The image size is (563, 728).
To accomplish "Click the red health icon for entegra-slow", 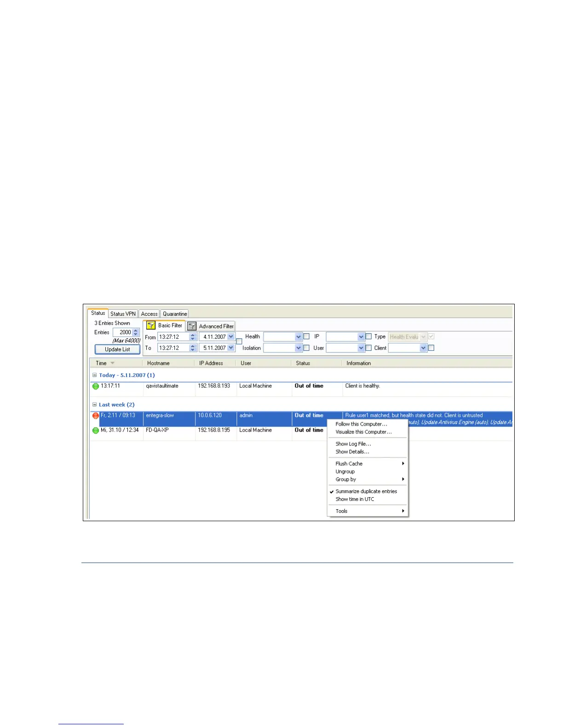I will click(96, 415).
